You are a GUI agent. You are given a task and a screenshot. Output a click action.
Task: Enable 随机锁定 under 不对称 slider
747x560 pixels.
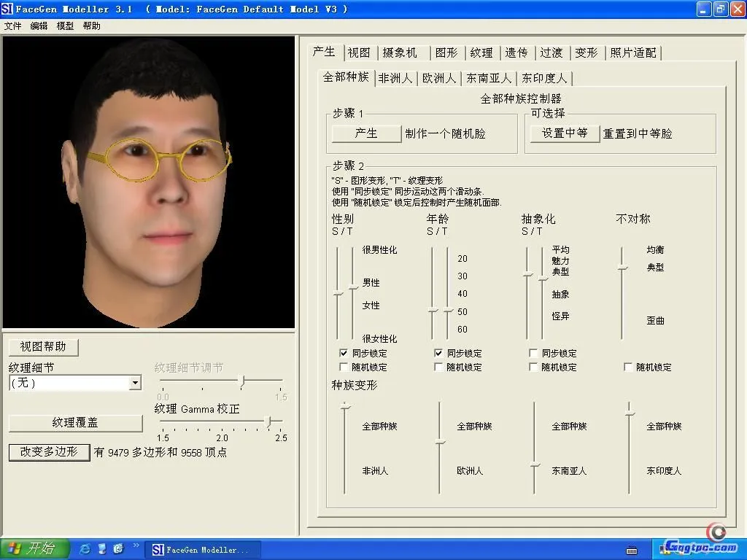(628, 367)
